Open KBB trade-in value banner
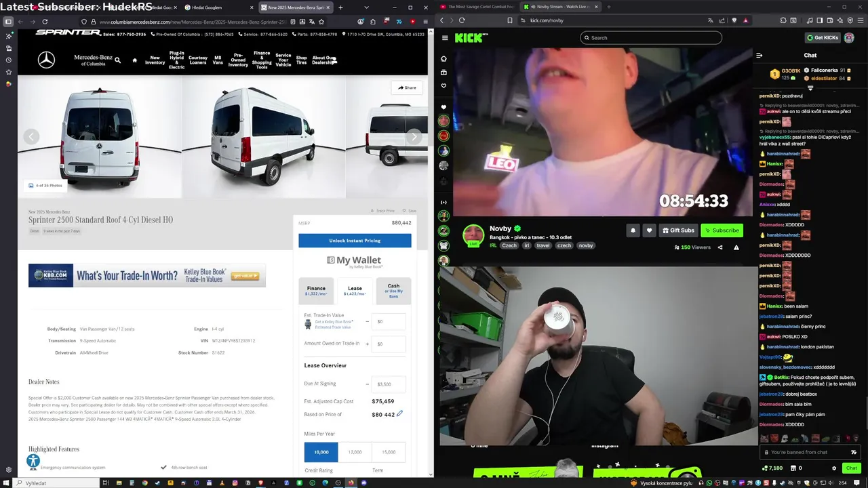The image size is (868, 488). point(147,276)
